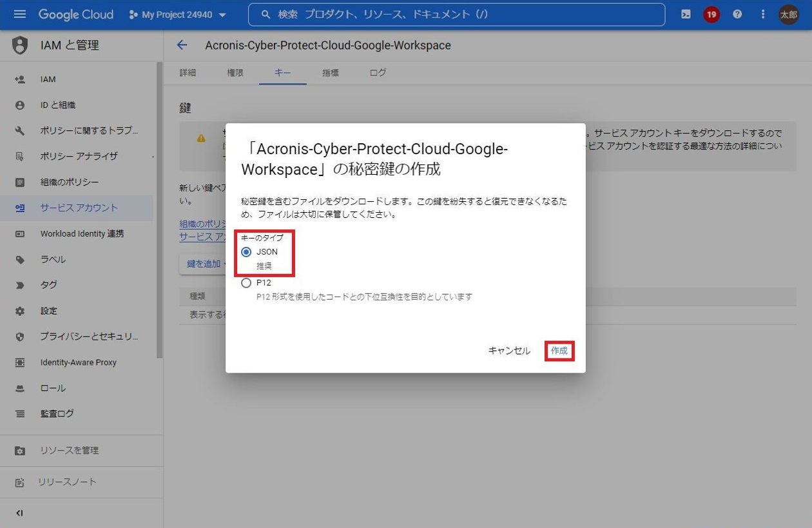
Task: Switch to the 権限 tab
Action: (x=235, y=73)
